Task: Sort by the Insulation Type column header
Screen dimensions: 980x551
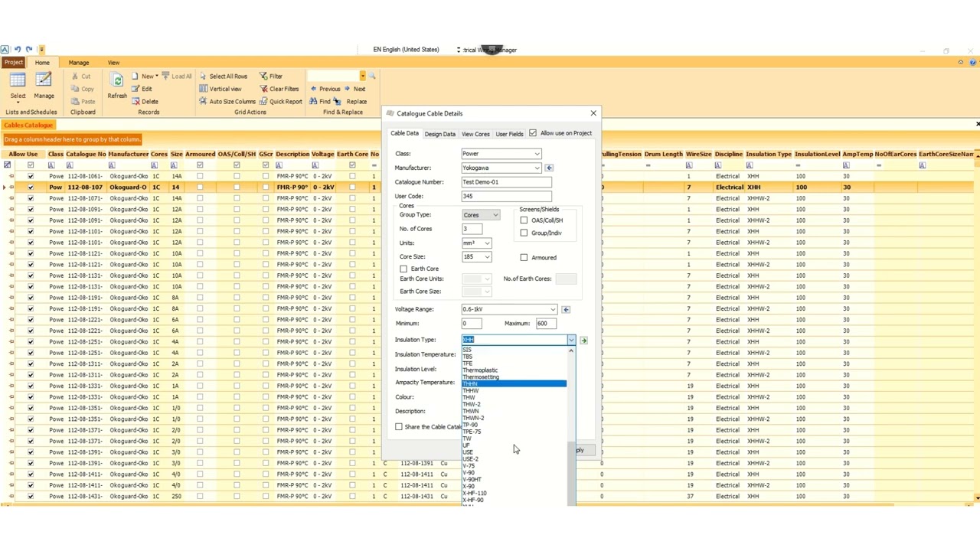Action: click(x=769, y=154)
